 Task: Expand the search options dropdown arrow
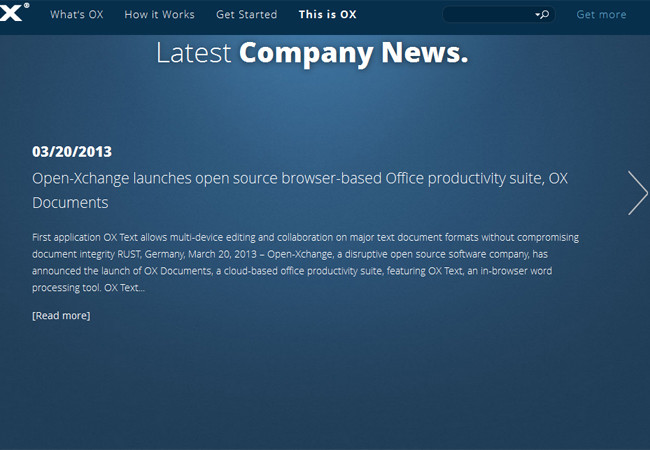537,15
